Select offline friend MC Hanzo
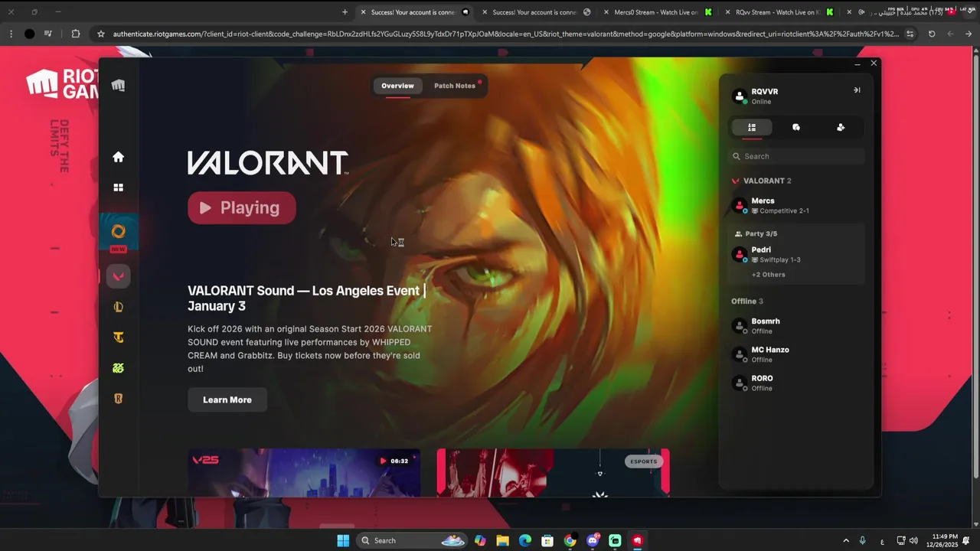This screenshot has height=551, width=980. pos(796,354)
